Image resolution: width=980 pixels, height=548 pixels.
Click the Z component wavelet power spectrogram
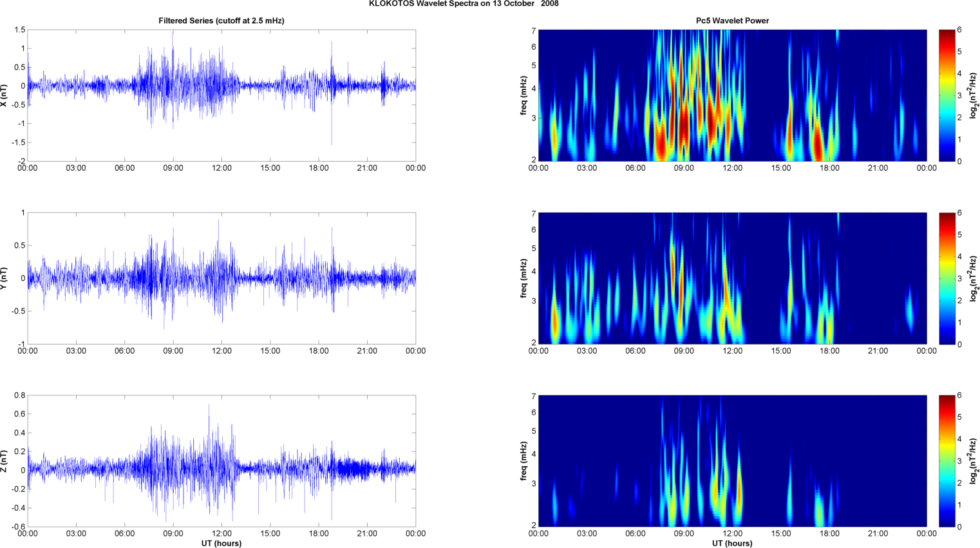[x=732, y=461]
